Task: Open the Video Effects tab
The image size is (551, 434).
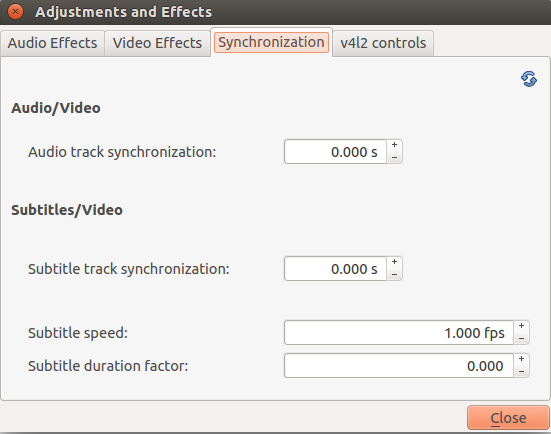Action: point(157,43)
